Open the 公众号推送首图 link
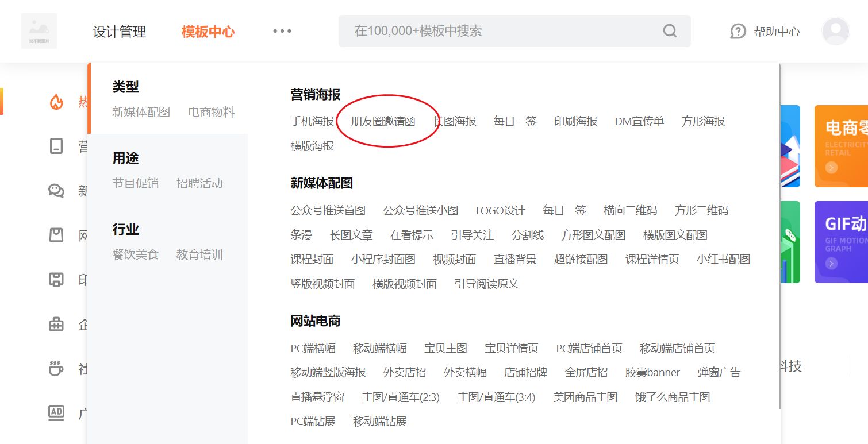868x444 pixels. click(x=328, y=211)
